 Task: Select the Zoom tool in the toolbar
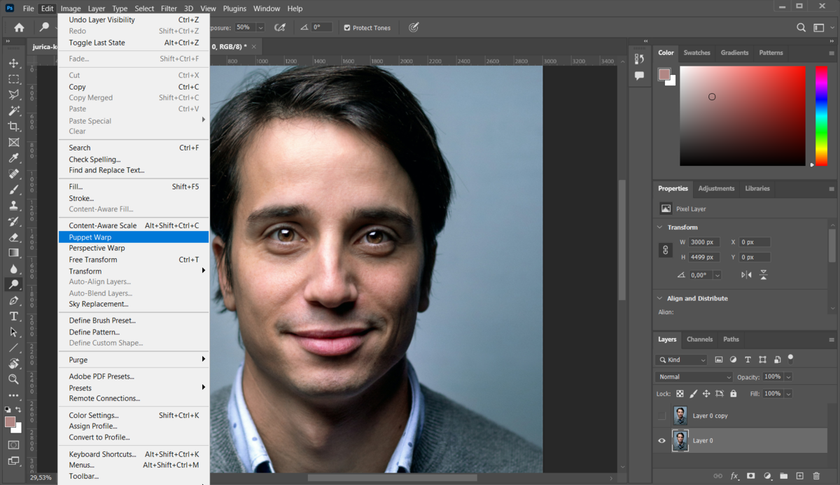point(14,379)
